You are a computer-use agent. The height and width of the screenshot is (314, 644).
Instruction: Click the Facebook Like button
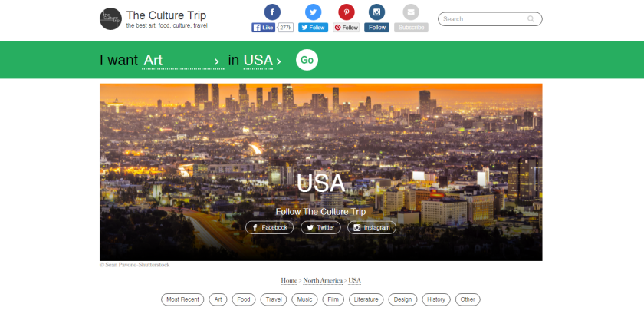click(x=263, y=28)
